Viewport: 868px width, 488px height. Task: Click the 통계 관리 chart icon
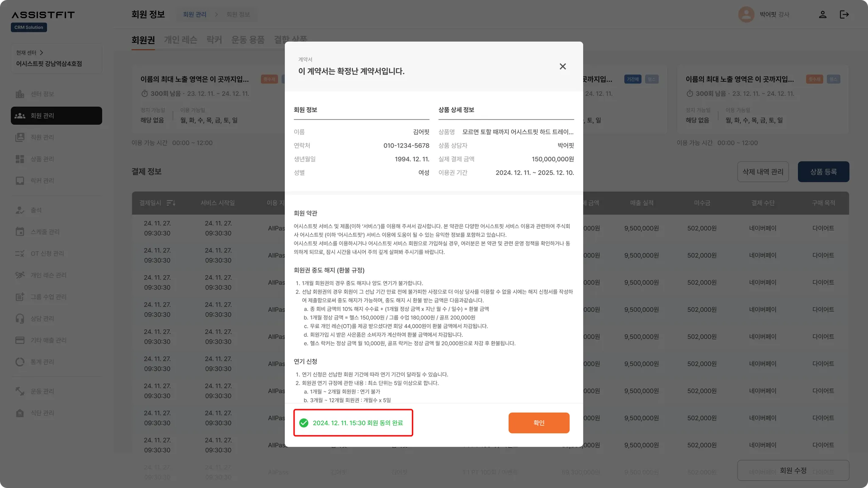click(20, 362)
